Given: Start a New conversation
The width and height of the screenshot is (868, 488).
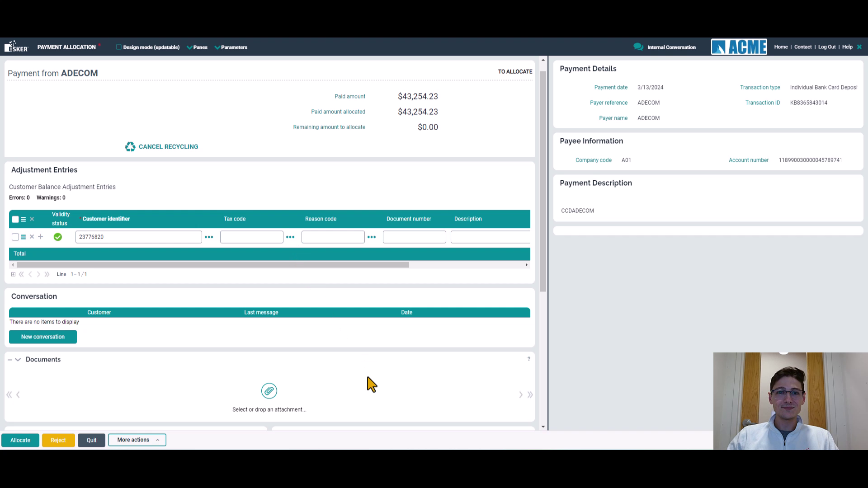Looking at the screenshot, I should point(42,337).
